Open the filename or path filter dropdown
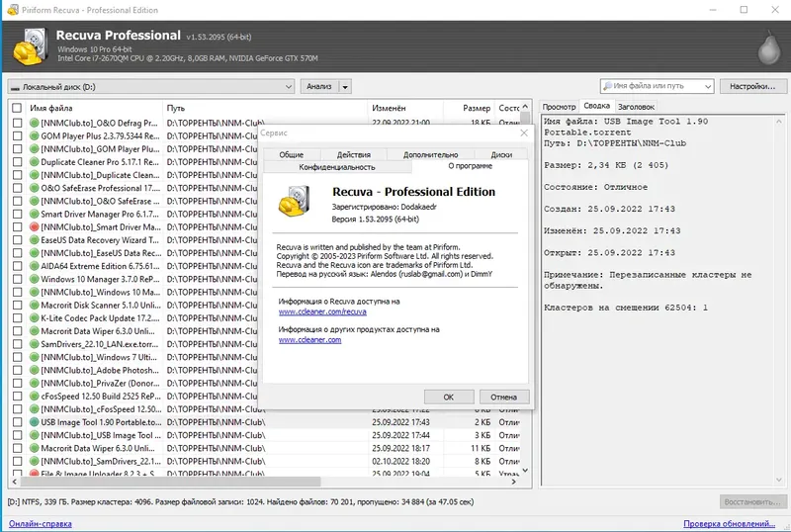The width and height of the screenshot is (791, 532). (x=708, y=86)
